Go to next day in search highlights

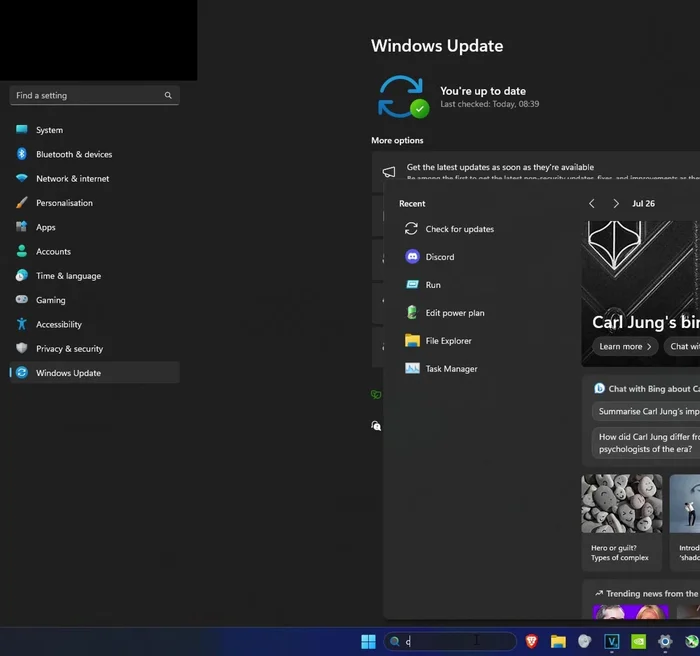(616, 204)
